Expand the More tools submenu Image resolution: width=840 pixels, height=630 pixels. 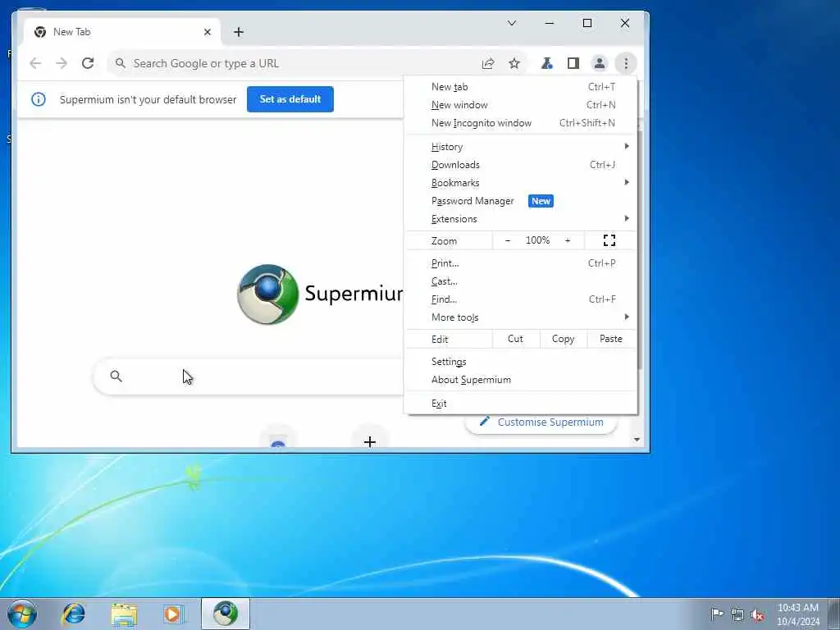(x=521, y=317)
